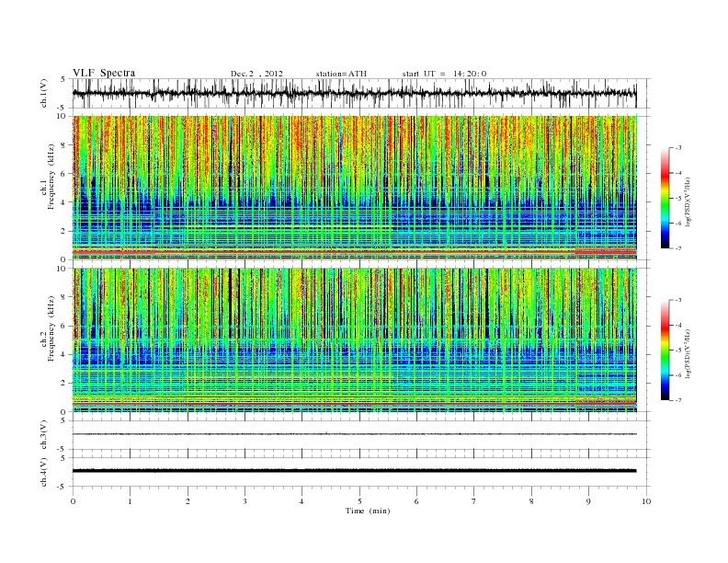
Task: Click the "-5" label on upper colorbar
Action: tap(678, 199)
